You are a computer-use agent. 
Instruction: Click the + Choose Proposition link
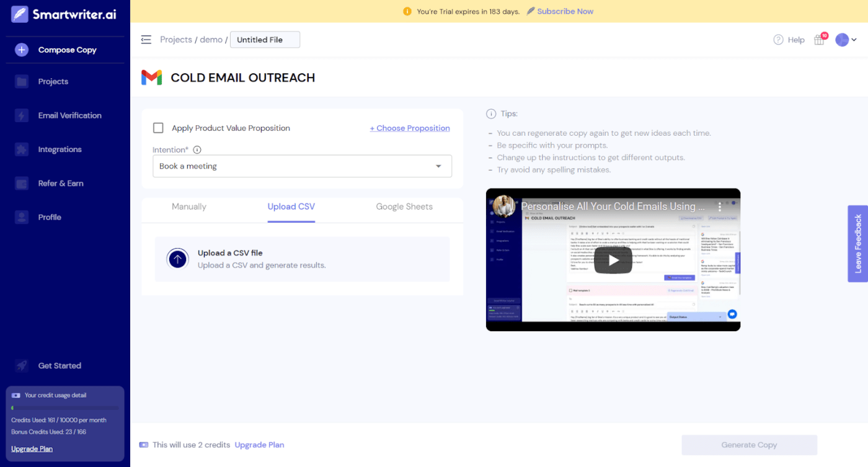pos(410,128)
